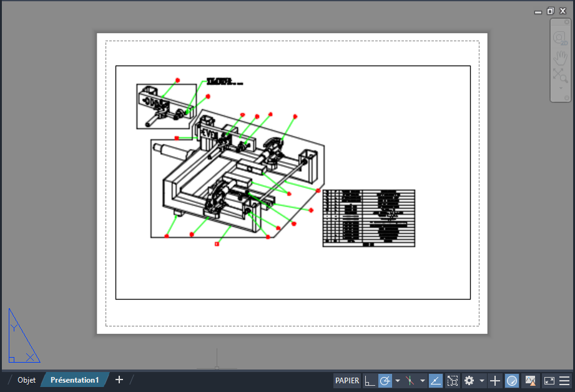The image size is (575, 392).
Task: Select the detail view frame at top left
Action: coord(167,106)
